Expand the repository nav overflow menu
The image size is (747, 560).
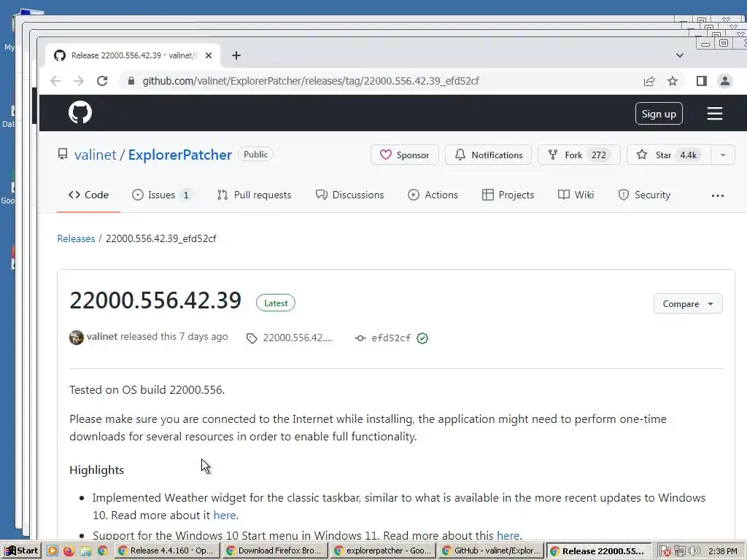[718, 195]
